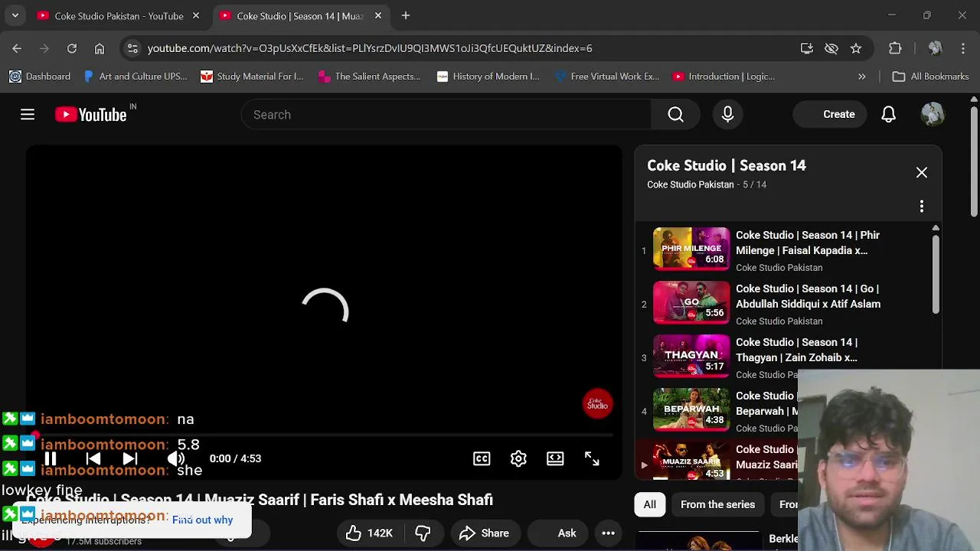This screenshot has height=551, width=980.
Task: Open the Dashboard bookmark
Action: 40,77
